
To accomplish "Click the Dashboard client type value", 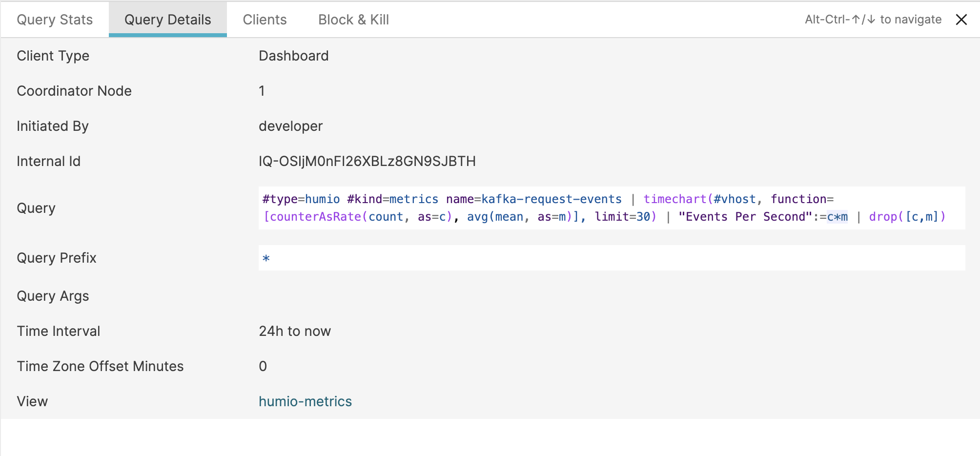I will coord(294,56).
